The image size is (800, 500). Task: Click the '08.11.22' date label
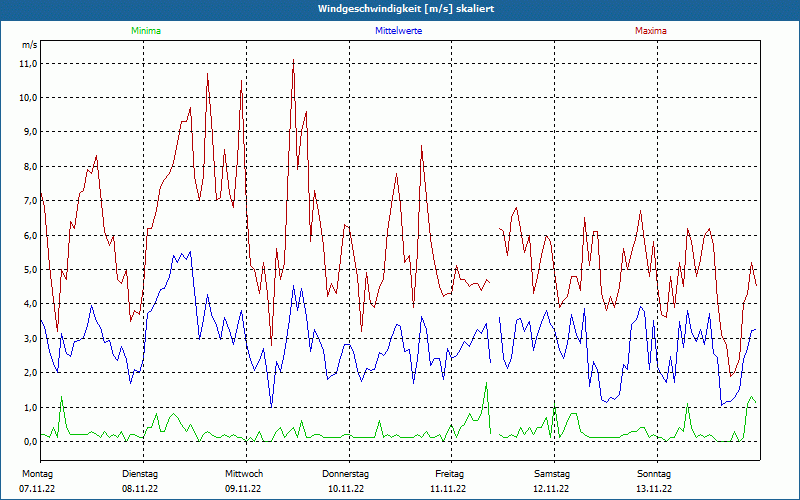pos(140,489)
